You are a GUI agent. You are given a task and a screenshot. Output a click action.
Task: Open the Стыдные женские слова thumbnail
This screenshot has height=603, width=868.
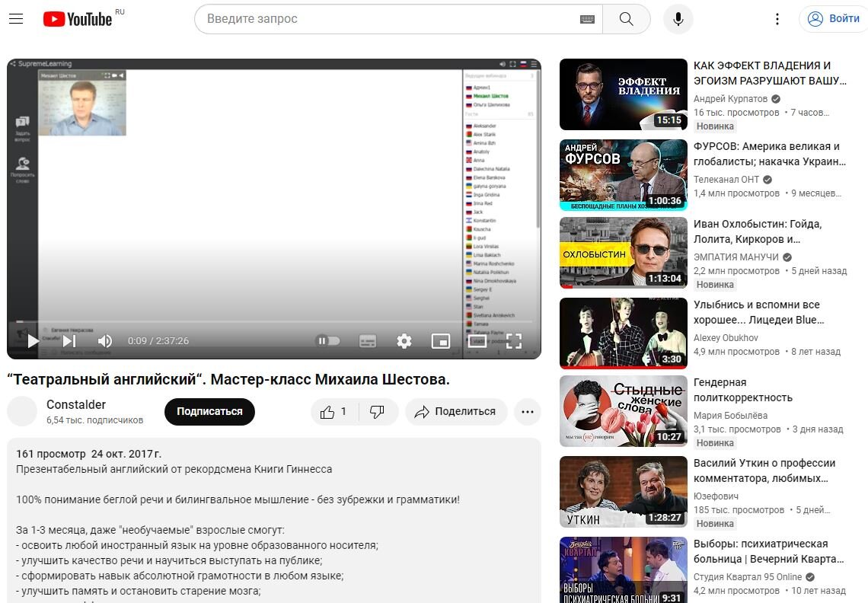click(x=624, y=411)
